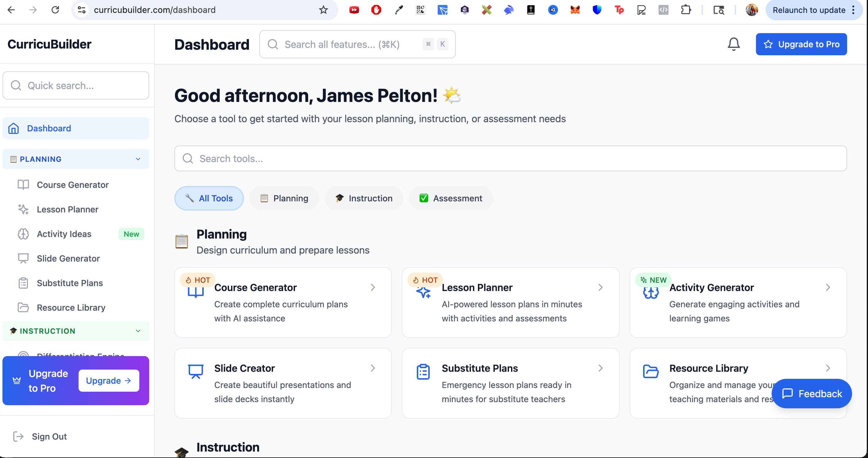The width and height of the screenshot is (868, 458).
Task: Click the Upgrade to Pro button
Action: (801, 44)
